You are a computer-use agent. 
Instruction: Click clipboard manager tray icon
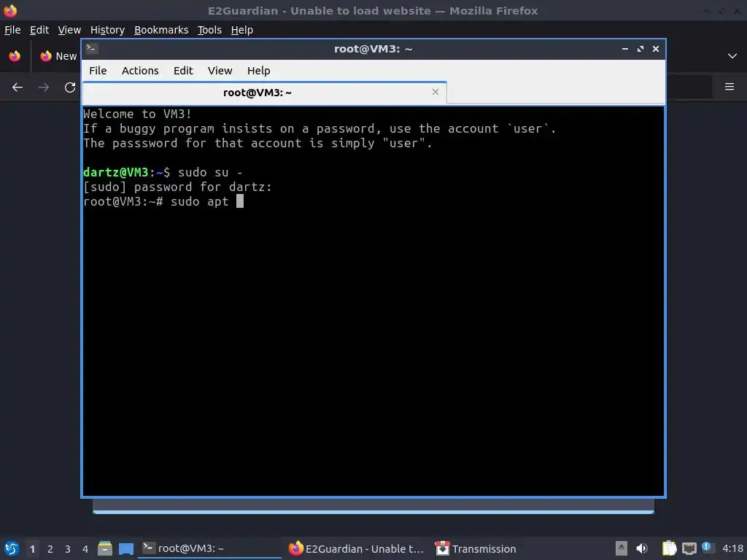click(670, 548)
